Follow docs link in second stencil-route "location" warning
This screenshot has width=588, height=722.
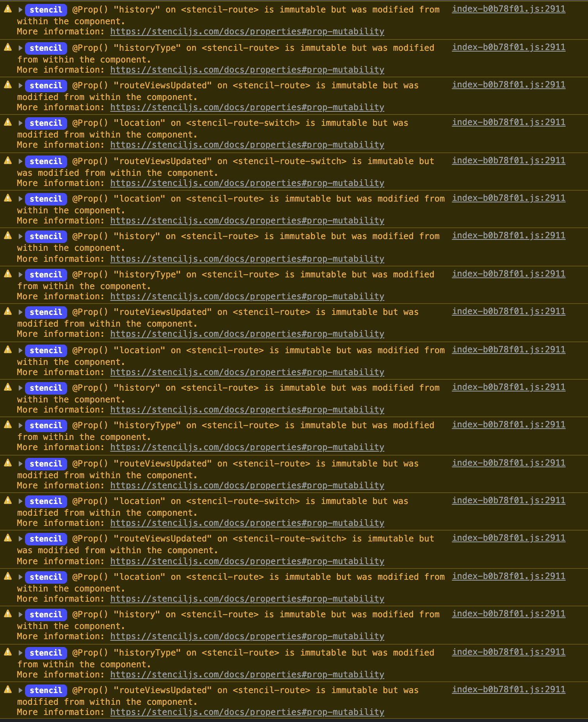coord(247,372)
